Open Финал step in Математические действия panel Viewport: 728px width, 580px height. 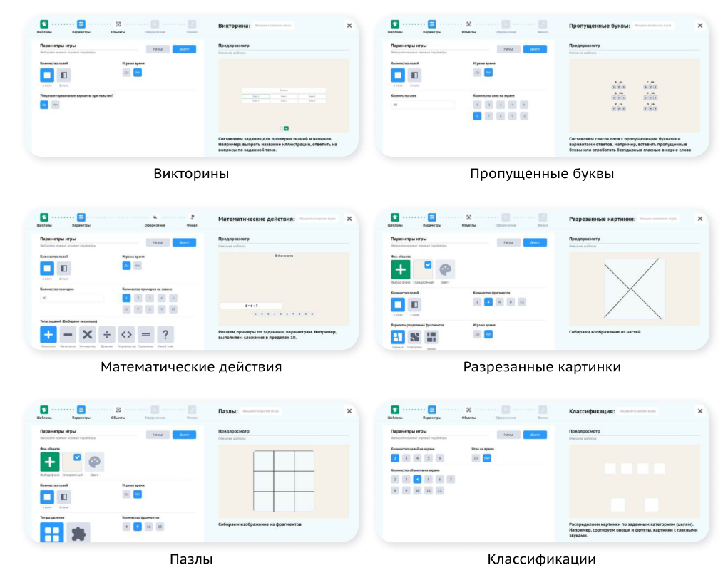tap(192, 217)
